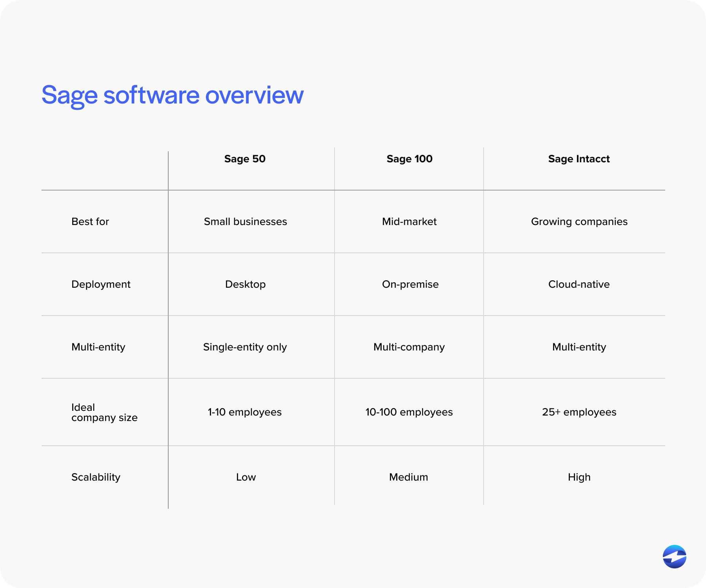Click the 'Mid-market' cell
Image resolution: width=706 pixels, height=588 pixels.
pyautogui.click(x=409, y=221)
